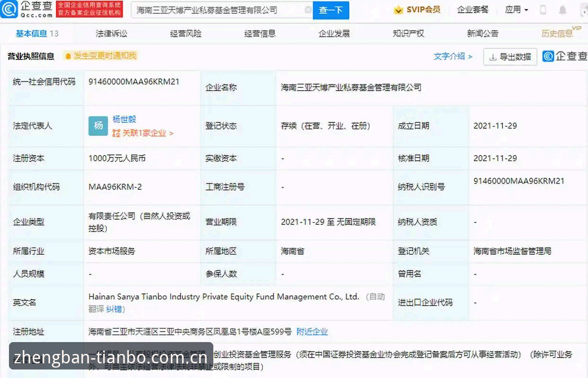Select the registered capital 1000万元人民币
This screenshot has height=378, width=588.
coord(117,159)
